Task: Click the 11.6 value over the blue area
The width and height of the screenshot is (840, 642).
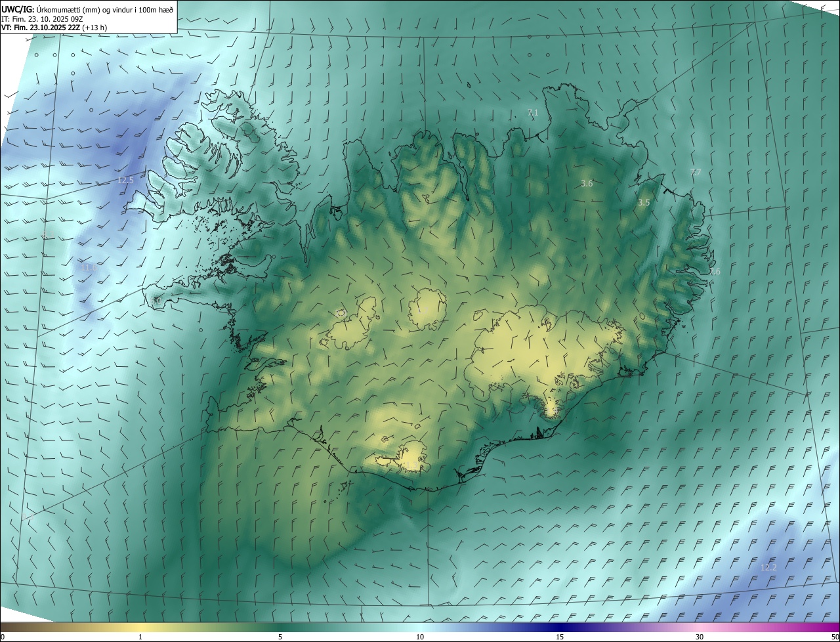Action: [88, 267]
